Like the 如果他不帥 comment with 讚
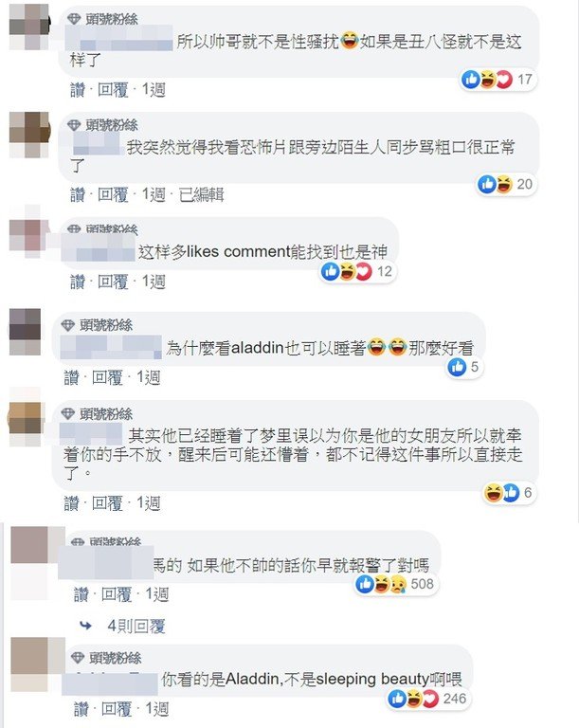Screen dimensions: 579x728 pyautogui.click(x=81, y=594)
